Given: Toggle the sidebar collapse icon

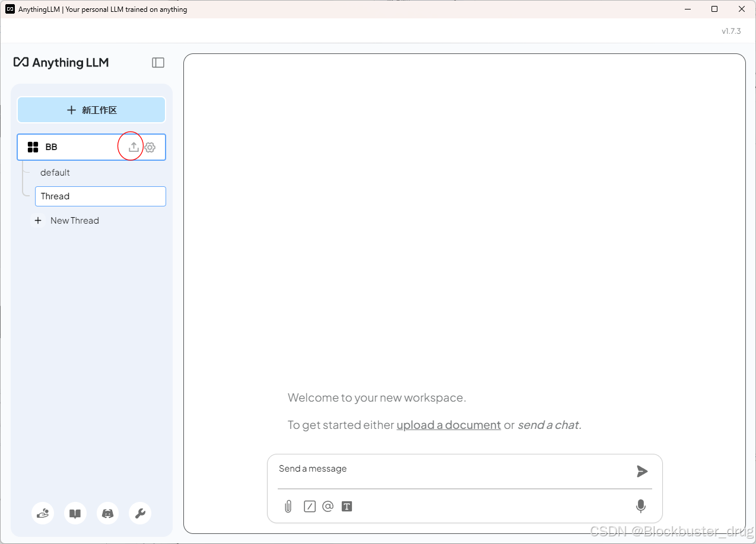Looking at the screenshot, I should (x=158, y=63).
